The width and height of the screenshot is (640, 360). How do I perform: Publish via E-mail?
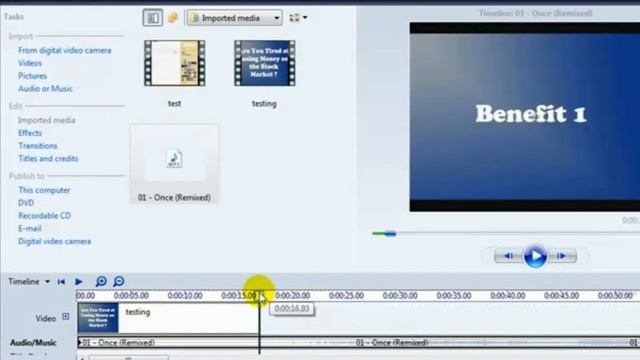coord(29,229)
